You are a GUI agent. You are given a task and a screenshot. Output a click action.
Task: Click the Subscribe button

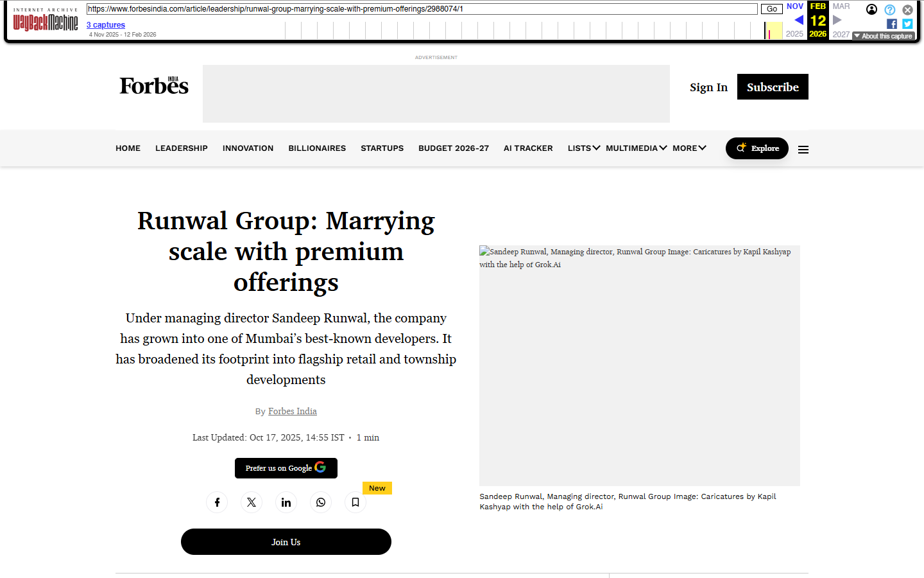(x=773, y=87)
